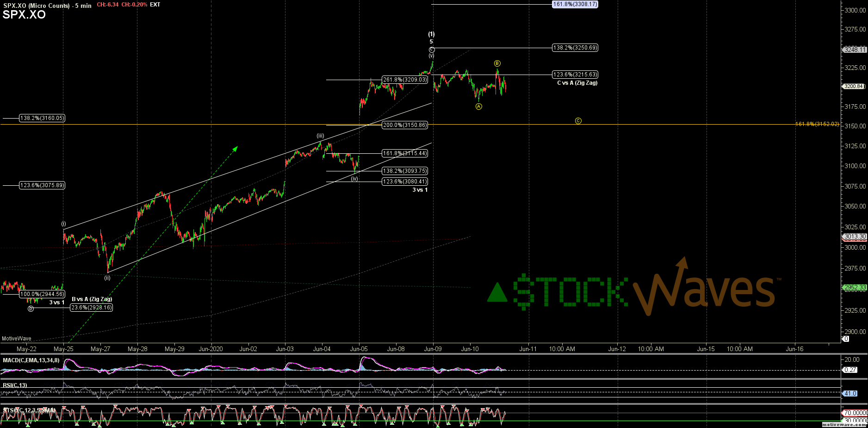Viewport: 868px width, 428px height.
Task: Click the green 30.0000 stochastic level tag
Action: click(x=854, y=421)
